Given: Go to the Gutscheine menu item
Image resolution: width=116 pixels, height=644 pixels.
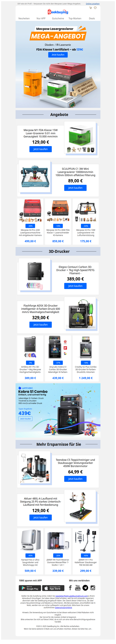Looking at the screenshot, I should tap(58, 18).
